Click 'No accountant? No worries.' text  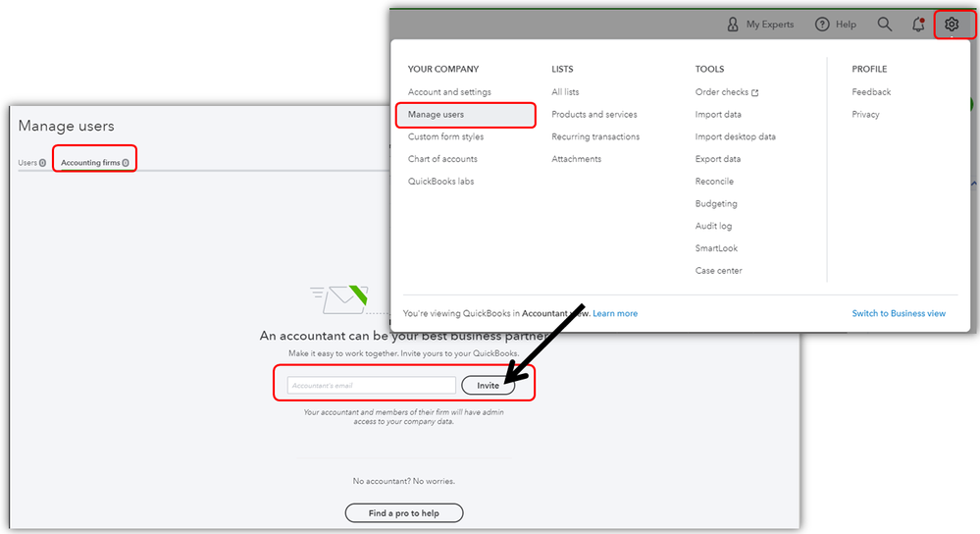point(404,481)
